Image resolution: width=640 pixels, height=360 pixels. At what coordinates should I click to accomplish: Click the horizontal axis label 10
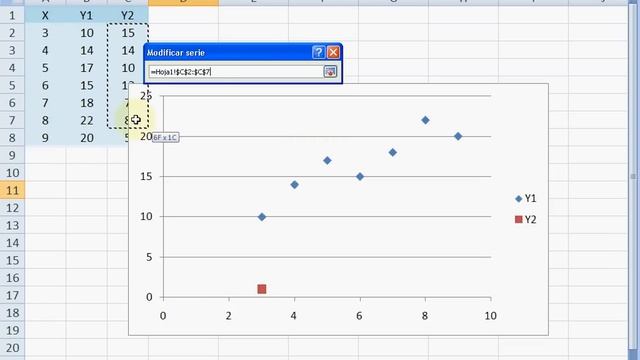pyautogui.click(x=490, y=316)
